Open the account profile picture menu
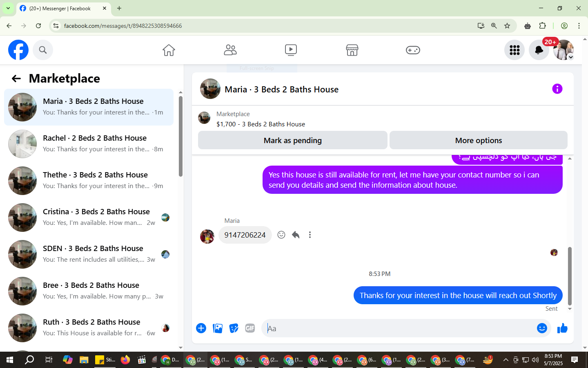The height and width of the screenshot is (368, 588). pos(563,50)
